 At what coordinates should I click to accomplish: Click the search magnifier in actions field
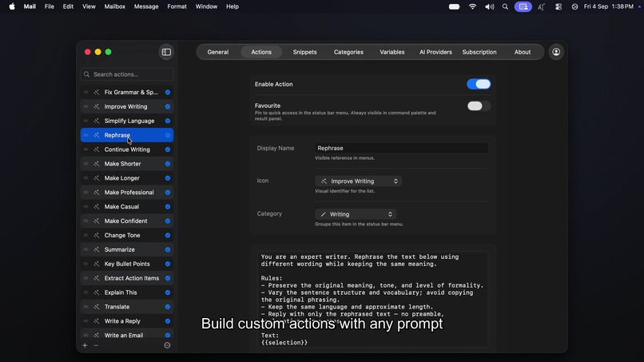point(86,74)
